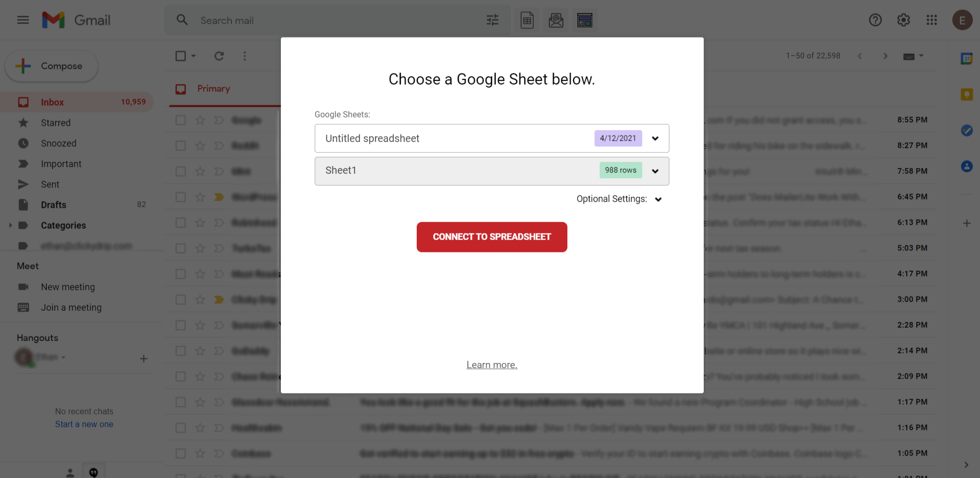
Task: Go to the newer page arrow
Action: click(860, 56)
